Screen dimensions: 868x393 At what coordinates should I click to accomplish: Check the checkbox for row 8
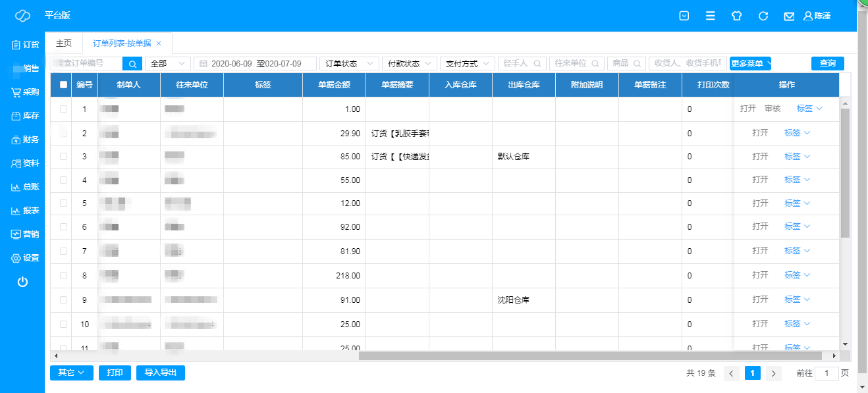[63, 276]
